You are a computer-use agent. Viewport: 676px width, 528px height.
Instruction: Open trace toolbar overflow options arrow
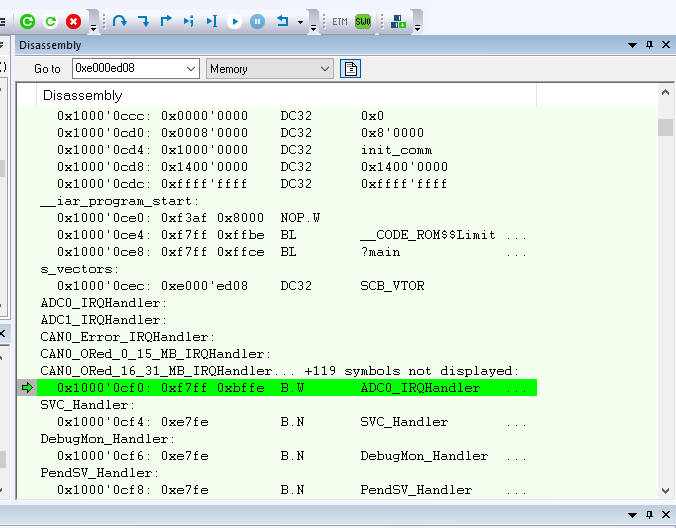click(x=417, y=28)
